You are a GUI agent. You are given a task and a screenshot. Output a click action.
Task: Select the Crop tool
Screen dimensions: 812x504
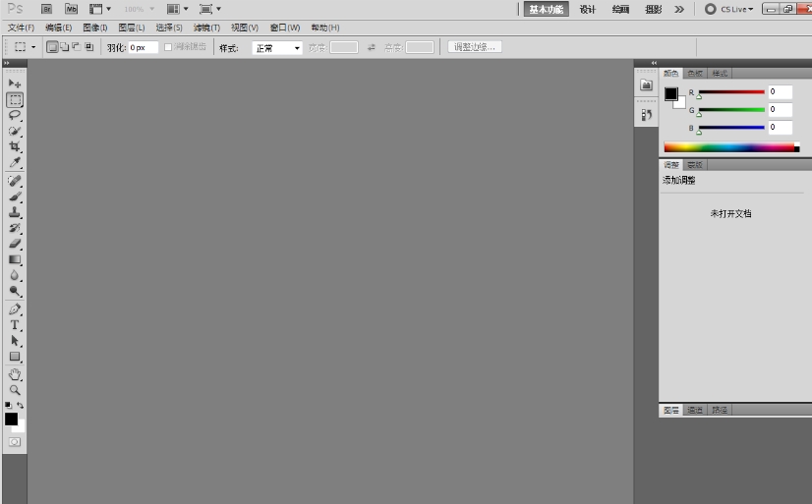(x=15, y=147)
